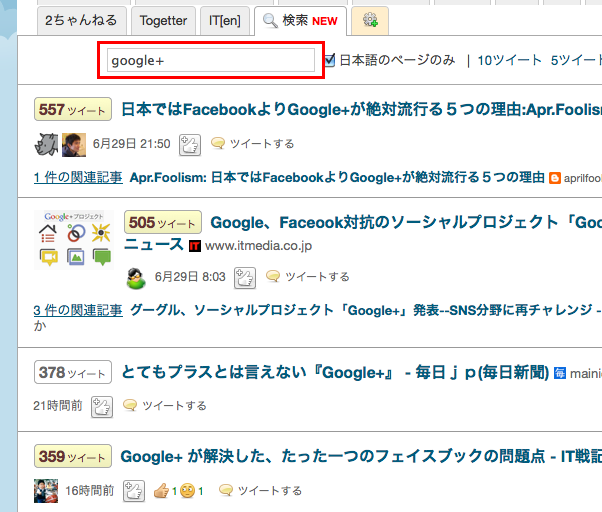Click the 6月29日 21:50 timestamp
This screenshot has width=602, height=512.
132,144
